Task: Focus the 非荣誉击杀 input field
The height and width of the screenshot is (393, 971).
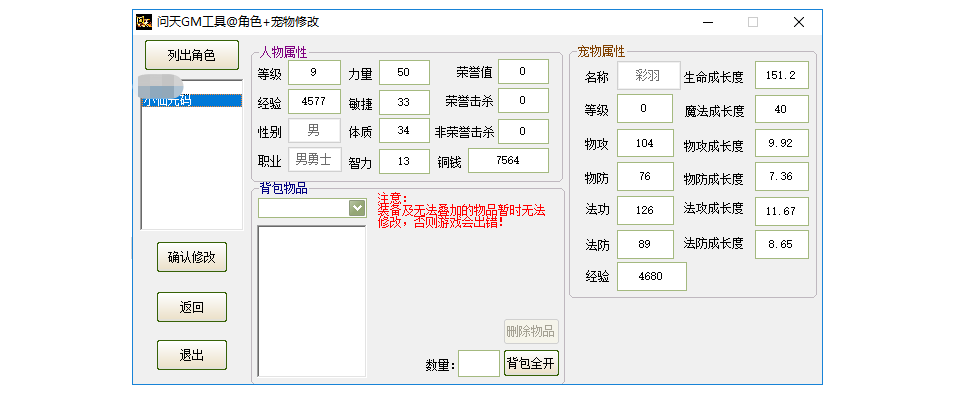Action: tap(523, 131)
